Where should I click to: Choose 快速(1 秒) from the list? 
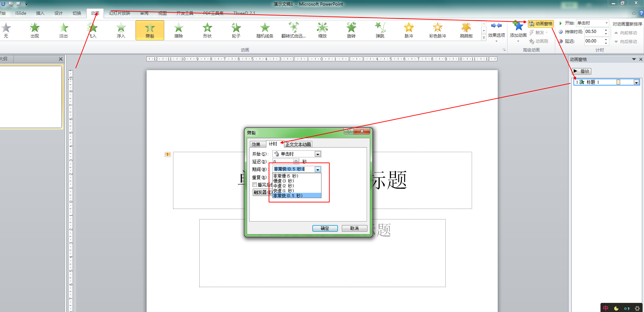pyautogui.click(x=297, y=191)
